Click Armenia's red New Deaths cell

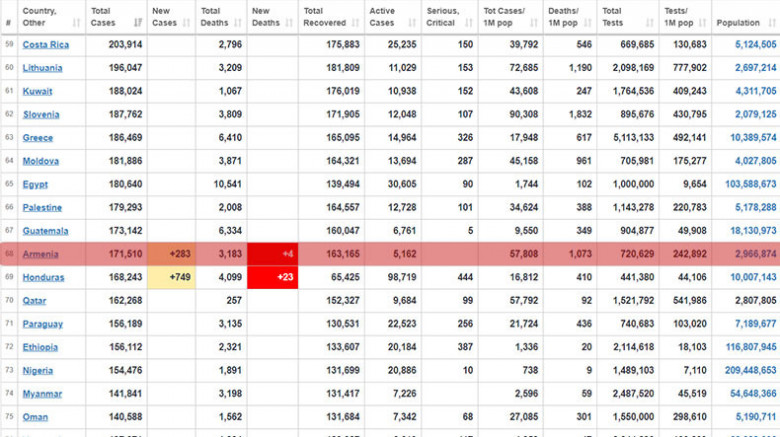pos(272,255)
